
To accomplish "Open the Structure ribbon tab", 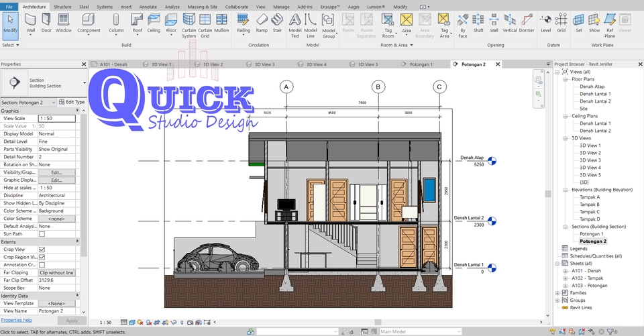I will click(62, 7).
